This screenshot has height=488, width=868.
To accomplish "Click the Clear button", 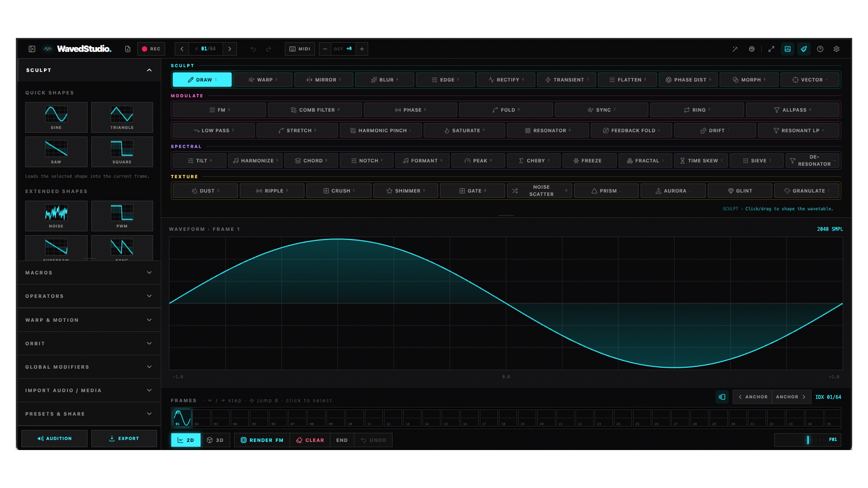I will coord(310,440).
